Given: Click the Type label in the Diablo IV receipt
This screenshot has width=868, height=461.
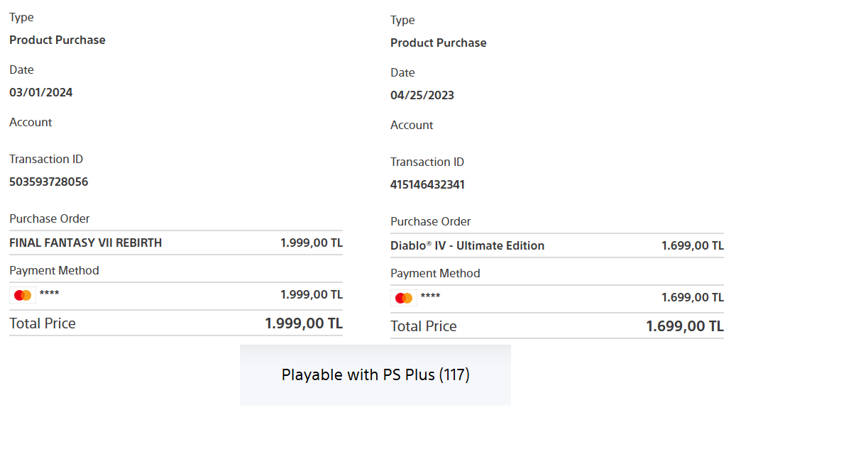Looking at the screenshot, I should (402, 20).
